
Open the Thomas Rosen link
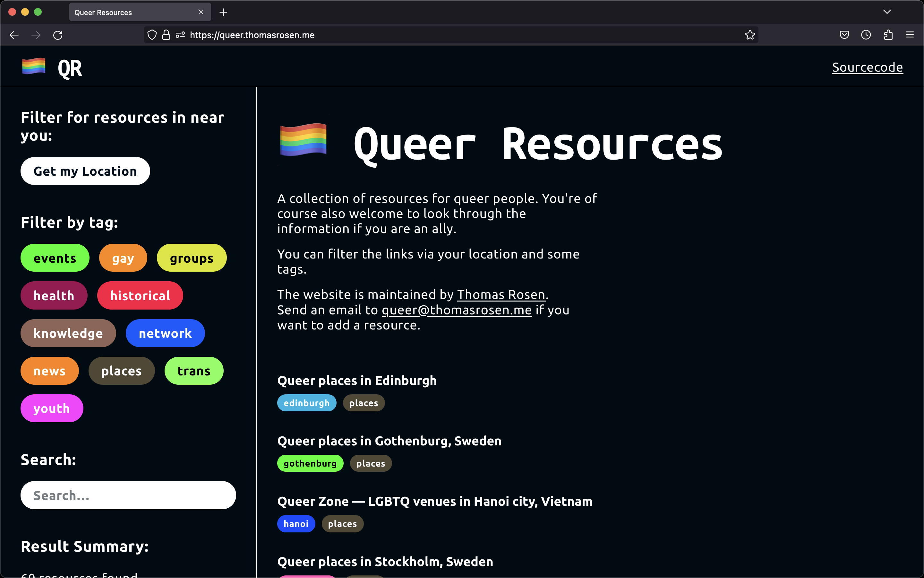(x=501, y=294)
